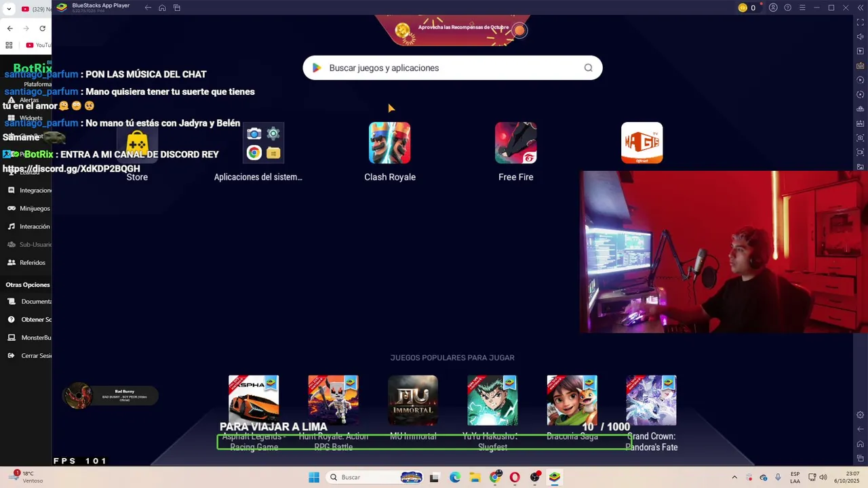868x488 pixels.
Task: Open BlueStacks help question-mark icon
Action: tap(787, 7)
